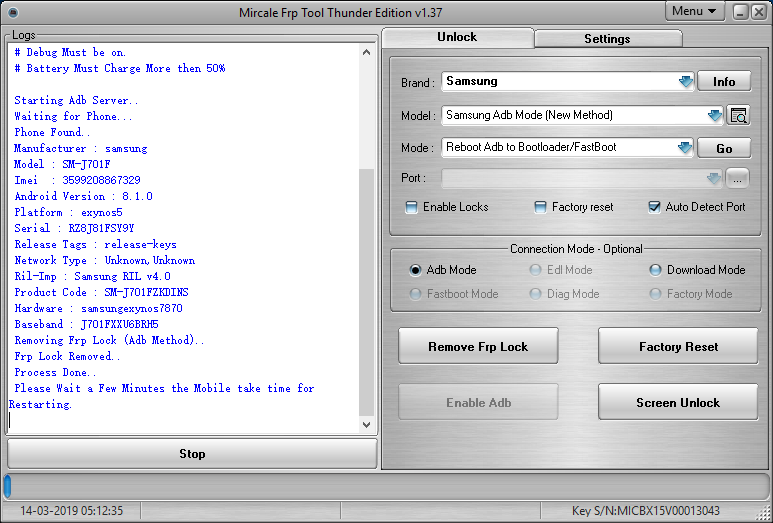Click the logs vertical scrollbar thumb
The height and width of the screenshot is (523, 773).
(x=366, y=292)
